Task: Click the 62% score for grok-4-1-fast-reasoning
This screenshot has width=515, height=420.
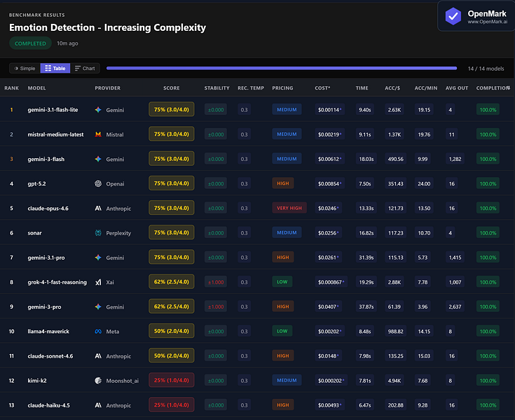Action: coord(172,281)
